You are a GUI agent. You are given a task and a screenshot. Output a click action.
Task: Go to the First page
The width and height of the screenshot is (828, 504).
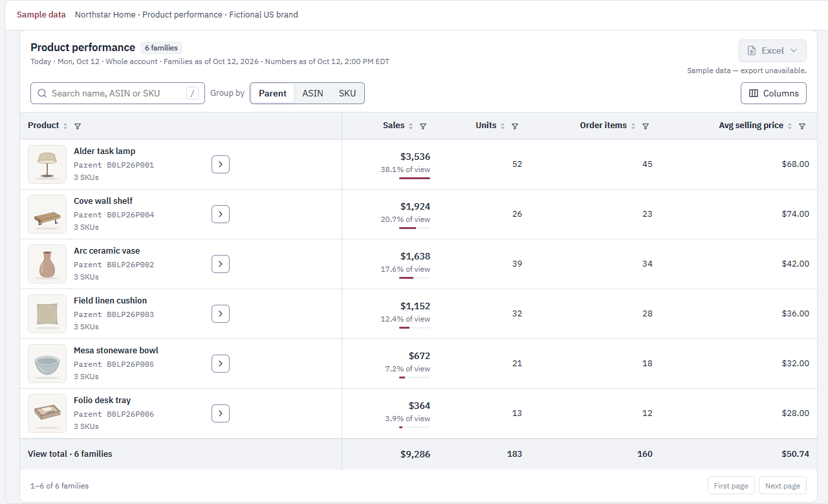pos(731,486)
